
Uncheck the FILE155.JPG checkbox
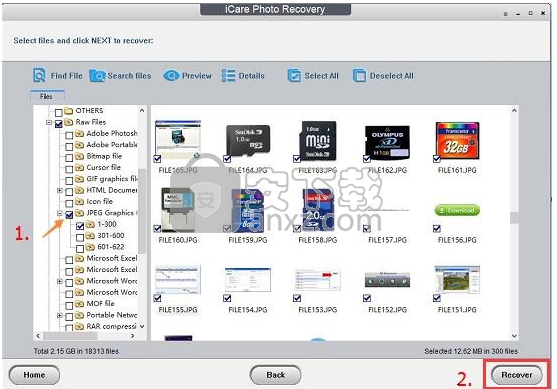158,298
